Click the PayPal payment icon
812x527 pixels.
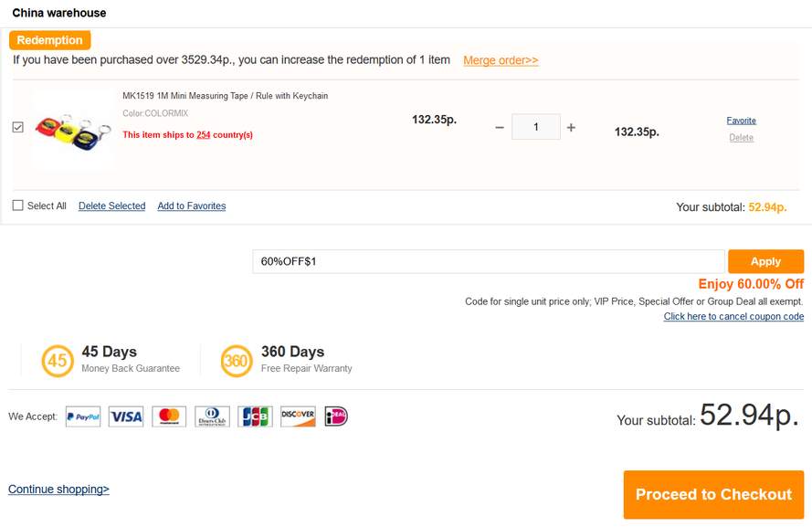click(83, 416)
